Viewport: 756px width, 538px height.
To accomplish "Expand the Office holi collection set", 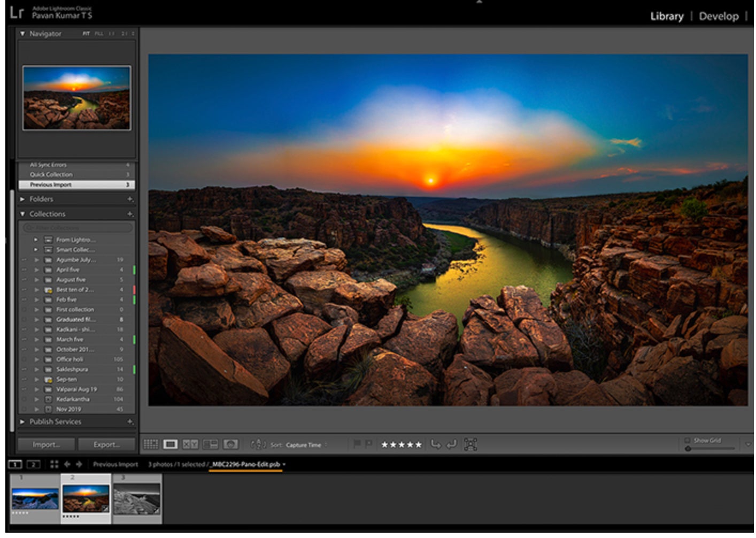I will pyautogui.click(x=36, y=359).
